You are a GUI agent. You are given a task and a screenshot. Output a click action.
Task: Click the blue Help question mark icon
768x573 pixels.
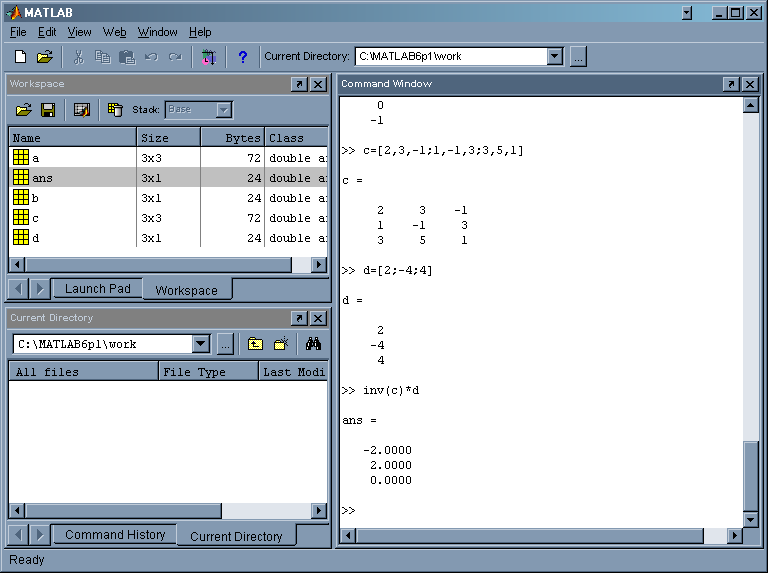click(242, 57)
